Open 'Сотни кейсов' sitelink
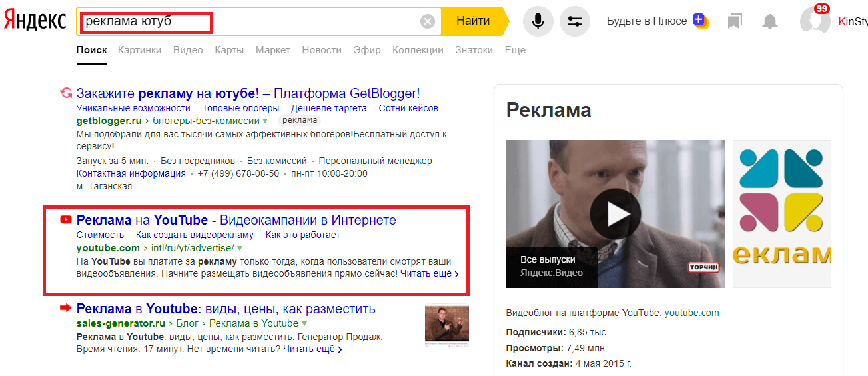 tap(408, 108)
